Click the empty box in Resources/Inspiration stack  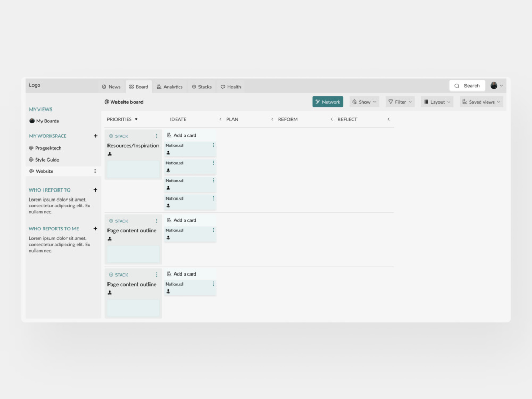(133, 169)
